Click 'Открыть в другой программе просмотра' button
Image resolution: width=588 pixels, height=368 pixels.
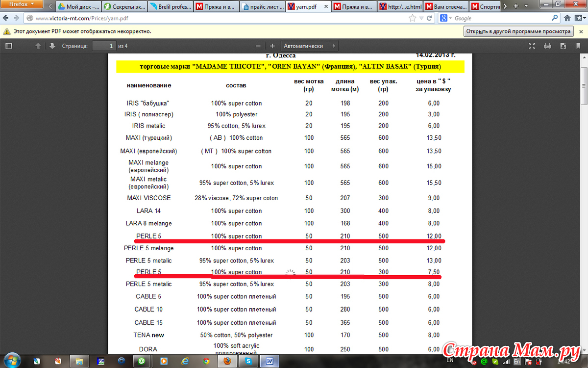pyautogui.click(x=519, y=31)
